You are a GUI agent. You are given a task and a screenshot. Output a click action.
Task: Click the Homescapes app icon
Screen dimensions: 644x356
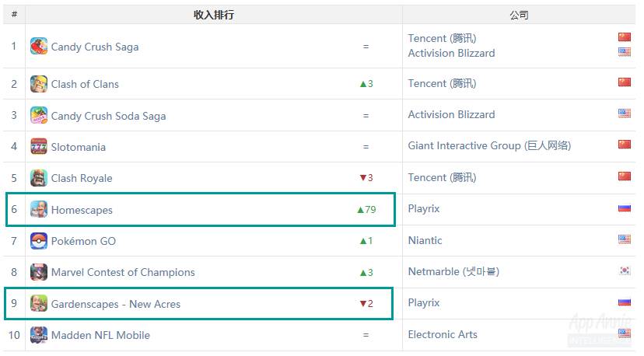tap(39, 209)
